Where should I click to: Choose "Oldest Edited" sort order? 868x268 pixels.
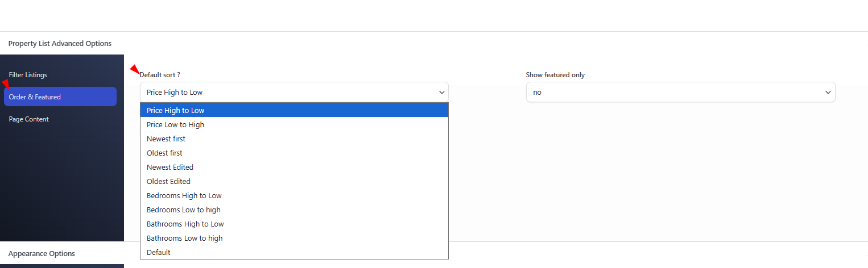point(168,182)
